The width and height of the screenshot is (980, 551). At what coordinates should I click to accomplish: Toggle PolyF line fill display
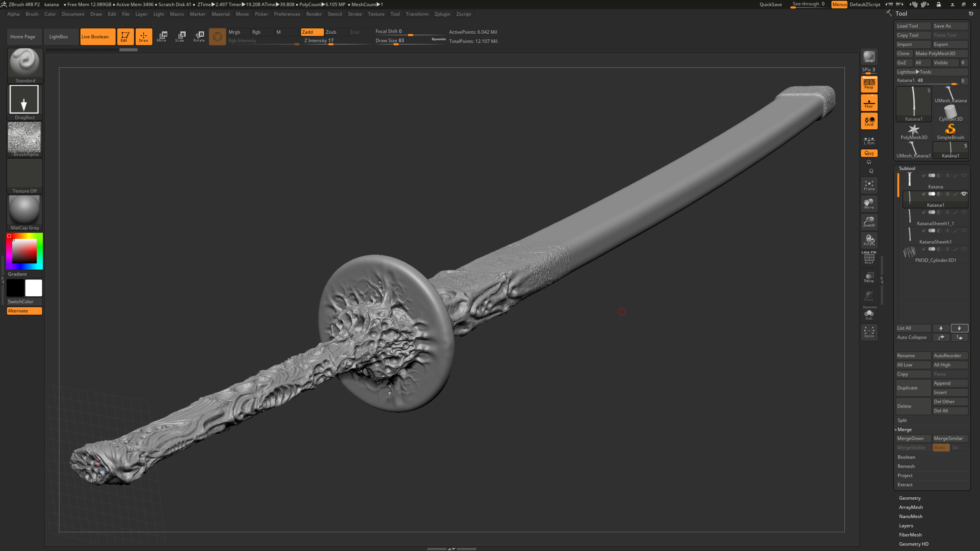pyautogui.click(x=869, y=258)
